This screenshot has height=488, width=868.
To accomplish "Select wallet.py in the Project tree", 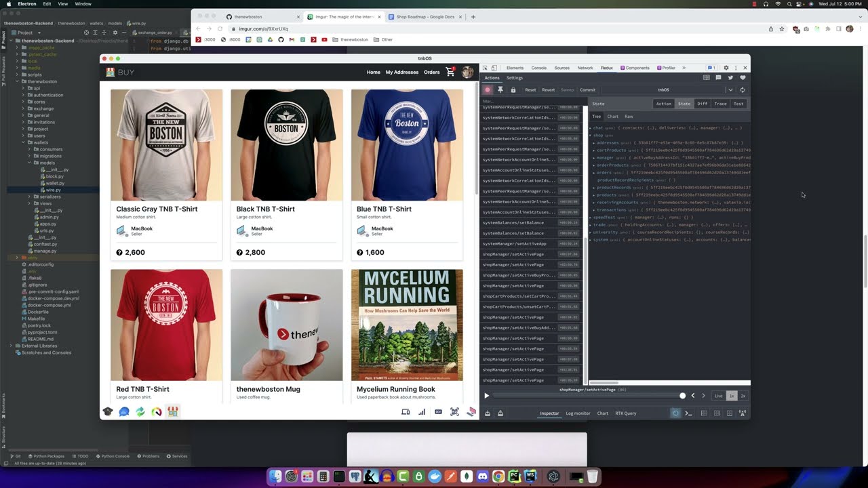I will [x=55, y=183].
